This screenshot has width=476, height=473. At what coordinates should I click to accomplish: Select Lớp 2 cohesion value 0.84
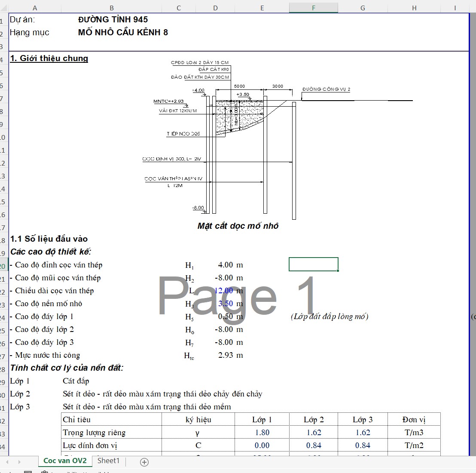point(314,445)
